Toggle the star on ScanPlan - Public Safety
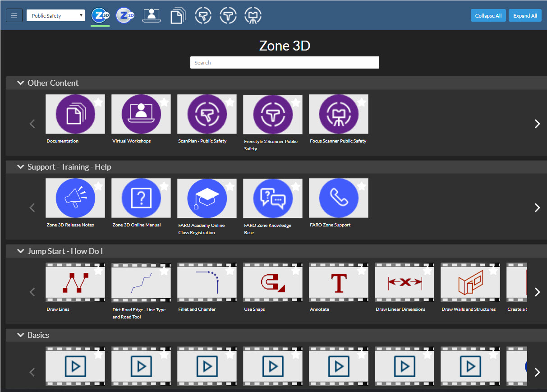The height and width of the screenshot is (392, 547). point(230,102)
